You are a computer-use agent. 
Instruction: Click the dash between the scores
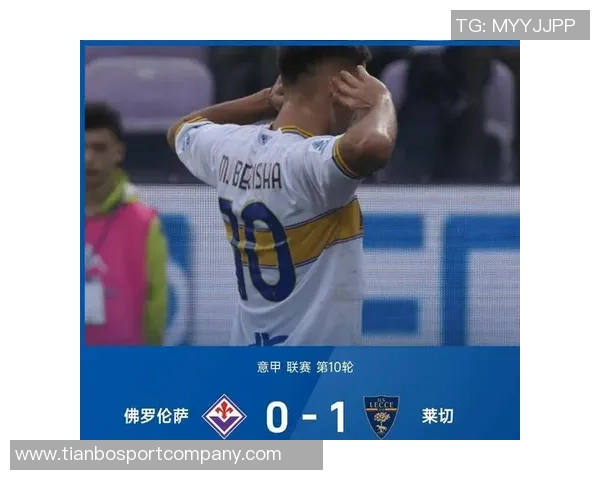(309, 417)
